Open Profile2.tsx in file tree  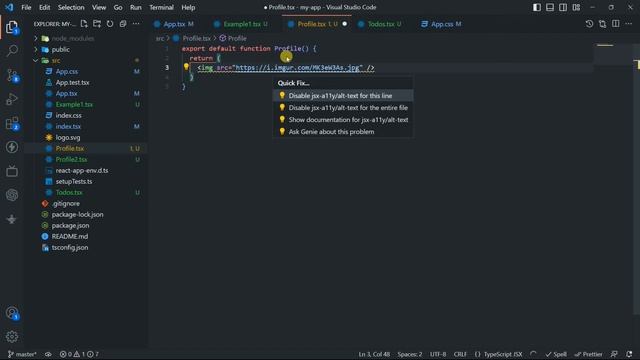pos(71,160)
